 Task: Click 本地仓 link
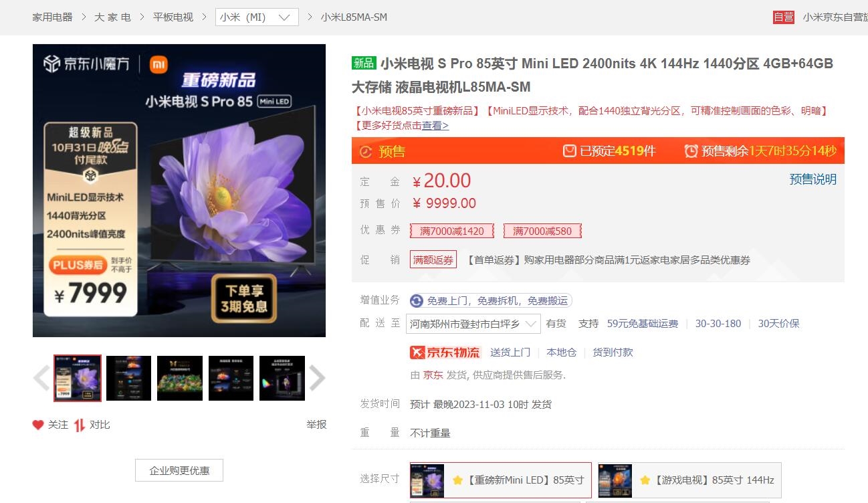[x=561, y=352]
